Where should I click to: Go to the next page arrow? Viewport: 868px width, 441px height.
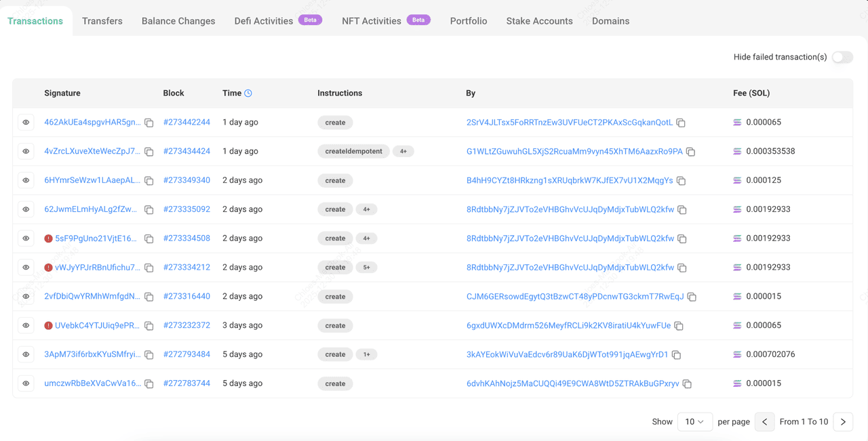pos(843,421)
